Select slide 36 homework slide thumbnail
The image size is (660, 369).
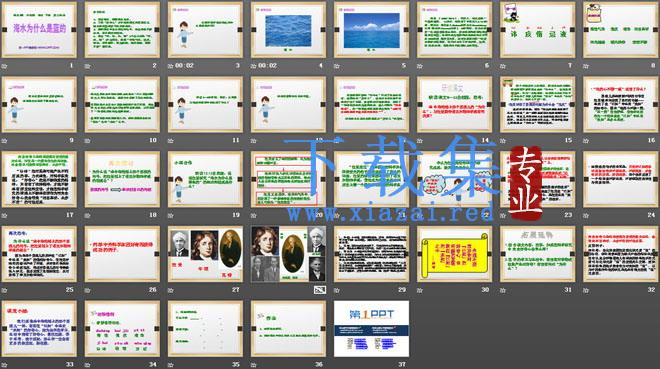[288, 329]
